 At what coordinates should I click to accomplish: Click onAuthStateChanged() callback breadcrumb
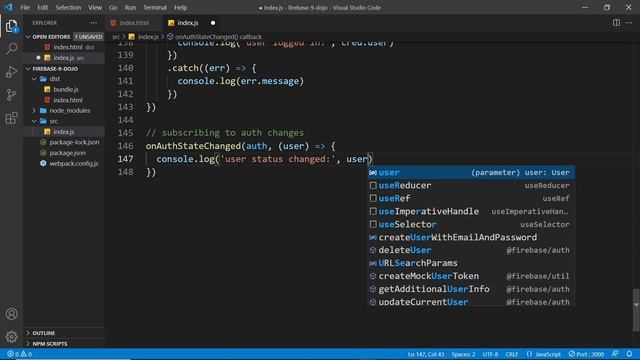click(214, 37)
